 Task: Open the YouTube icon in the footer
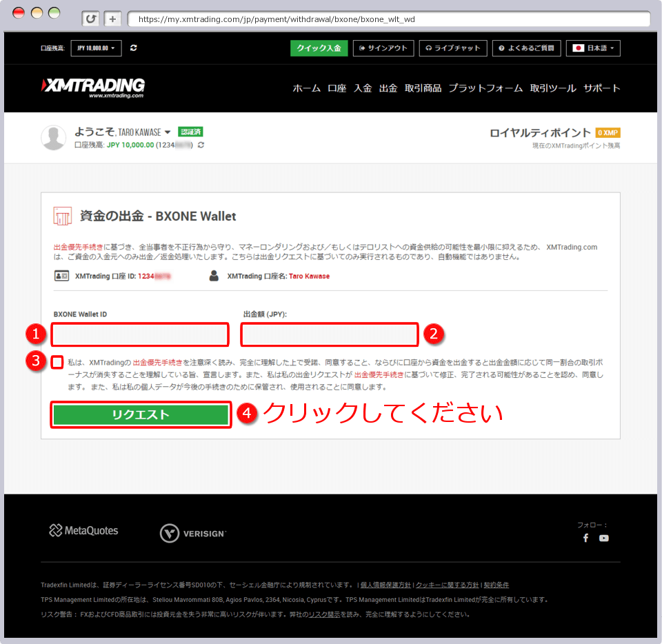pyautogui.click(x=604, y=538)
